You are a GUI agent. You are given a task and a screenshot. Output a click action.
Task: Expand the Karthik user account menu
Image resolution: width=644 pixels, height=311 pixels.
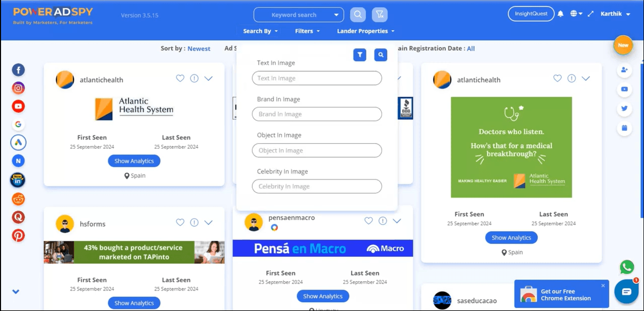tap(615, 14)
